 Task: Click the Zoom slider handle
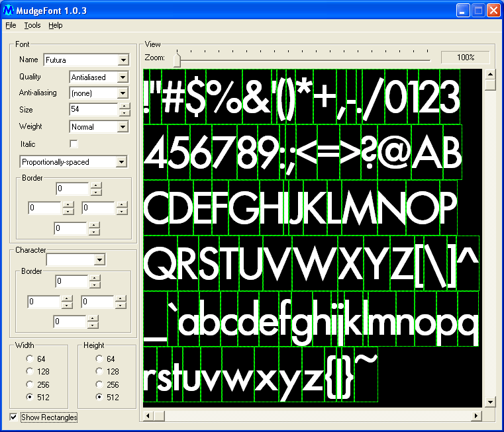pyautogui.click(x=177, y=60)
